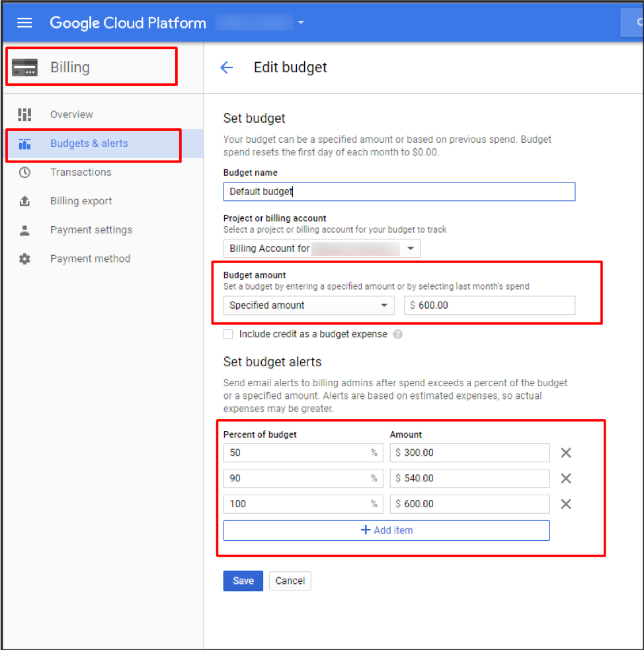Select the Budgets & alerts icon
Viewport: 644px width, 650px height.
point(24,143)
